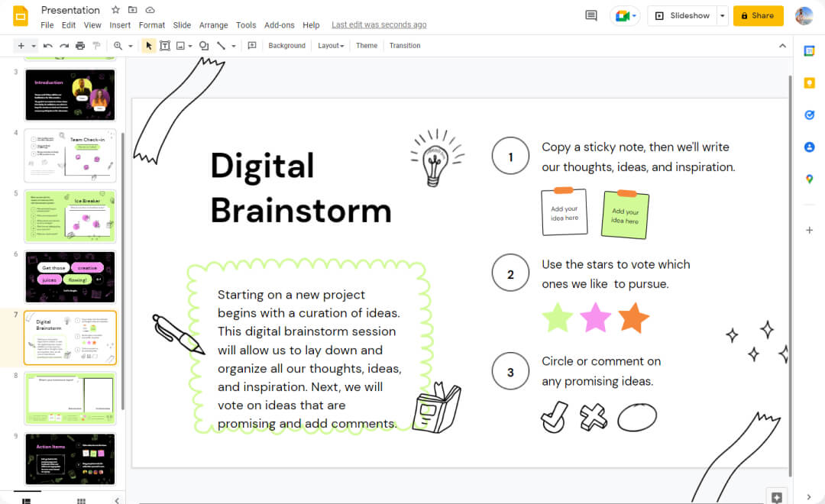The image size is (825, 504).
Task: Click the Redo arrow icon
Action: 63,46
